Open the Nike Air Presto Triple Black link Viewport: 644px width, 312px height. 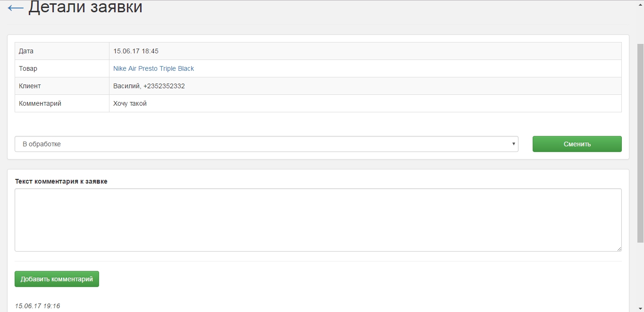point(153,68)
